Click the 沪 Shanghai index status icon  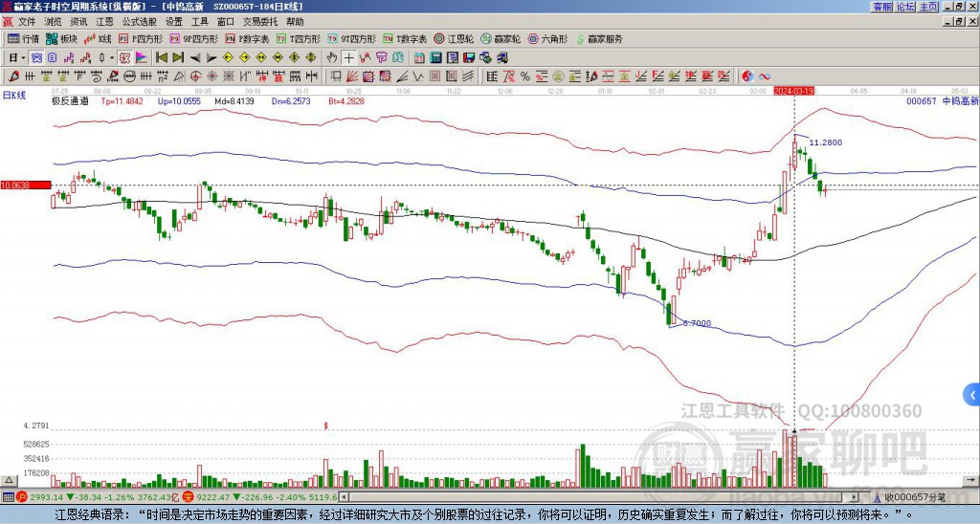(x=21, y=497)
